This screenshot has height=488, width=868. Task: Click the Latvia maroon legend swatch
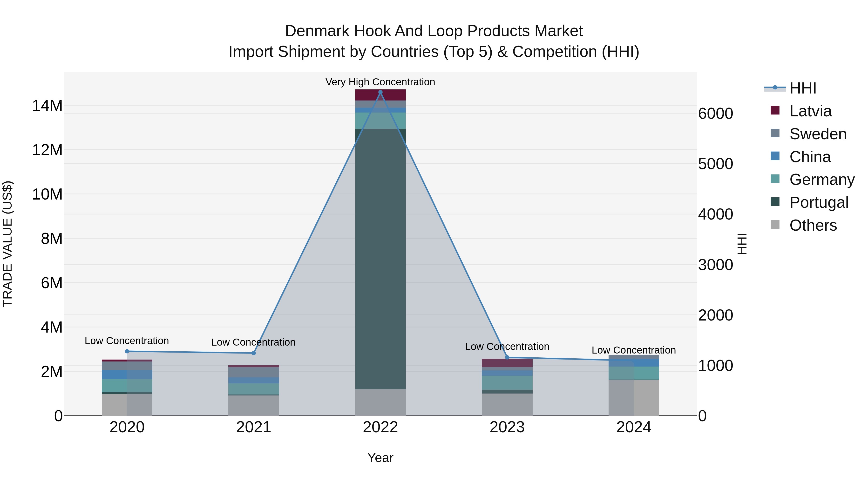[x=775, y=110]
